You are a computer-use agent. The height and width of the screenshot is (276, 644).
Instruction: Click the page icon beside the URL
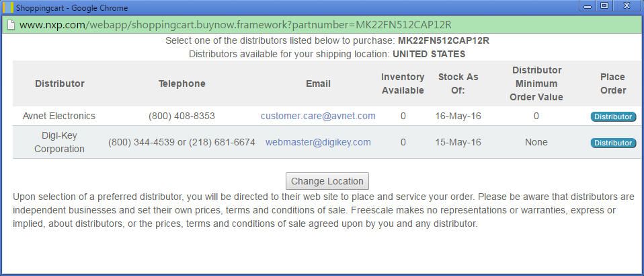point(10,25)
